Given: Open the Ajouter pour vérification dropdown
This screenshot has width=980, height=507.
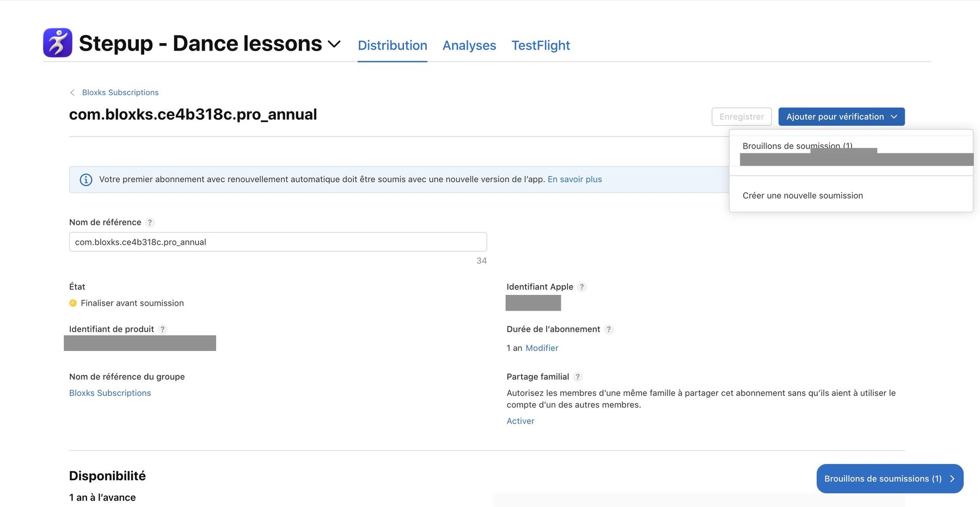Looking at the screenshot, I should [842, 116].
